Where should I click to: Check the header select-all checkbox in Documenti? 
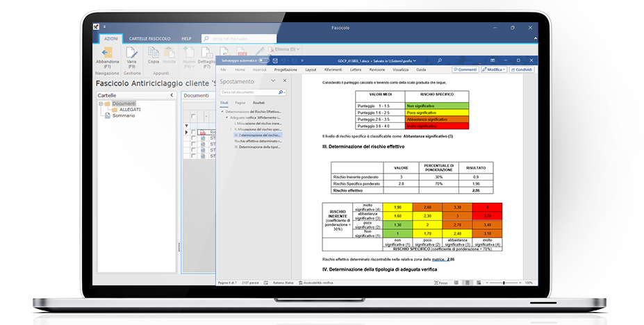tap(194, 116)
